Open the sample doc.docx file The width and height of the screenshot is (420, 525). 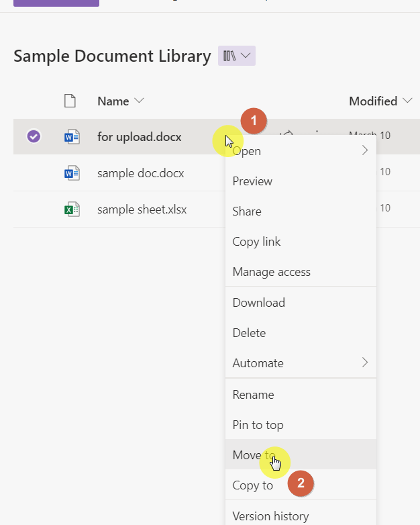tap(140, 173)
